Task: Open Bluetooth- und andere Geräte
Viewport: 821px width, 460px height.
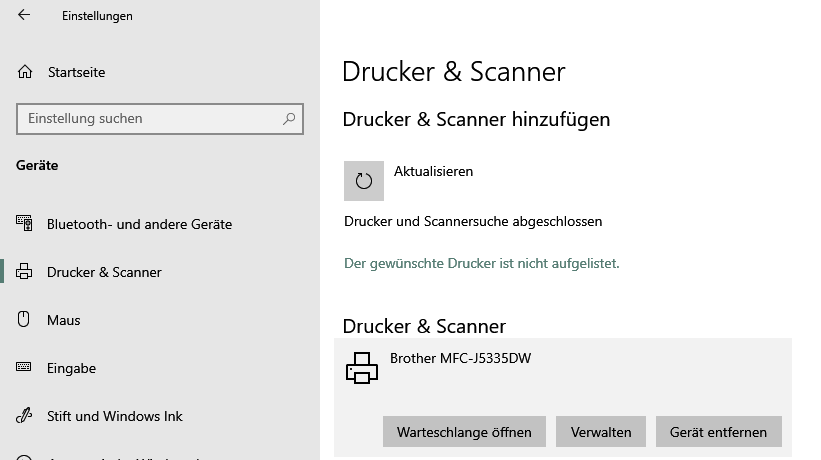Action: 139,225
